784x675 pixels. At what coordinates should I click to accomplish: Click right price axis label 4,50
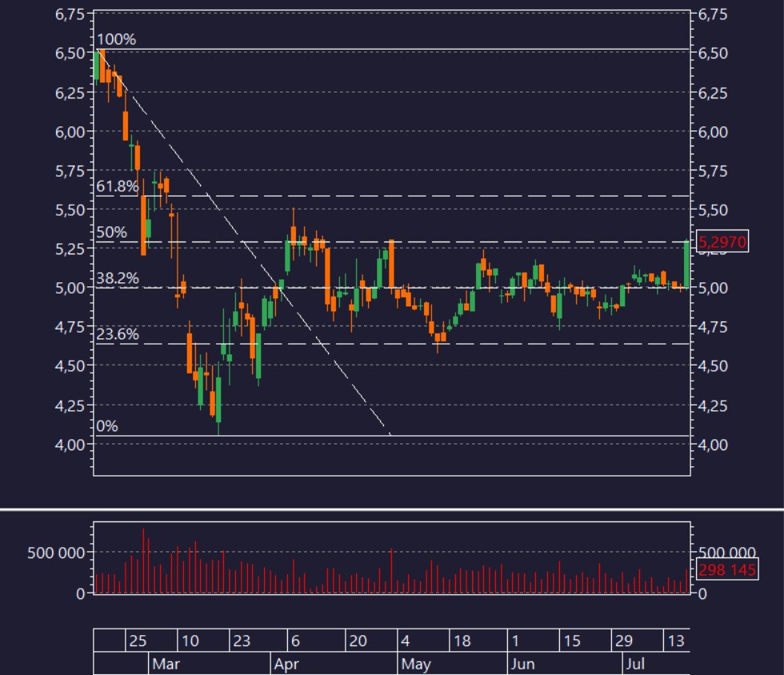[x=713, y=366]
